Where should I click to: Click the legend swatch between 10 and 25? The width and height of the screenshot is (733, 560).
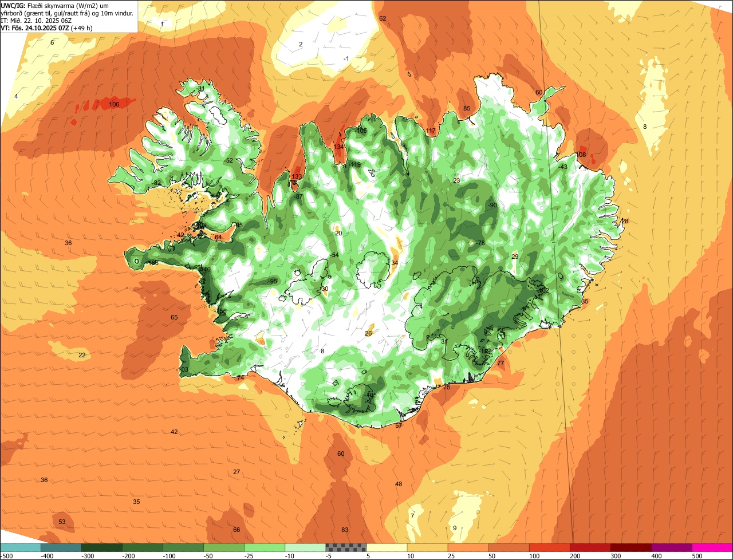click(x=427, y=547)
